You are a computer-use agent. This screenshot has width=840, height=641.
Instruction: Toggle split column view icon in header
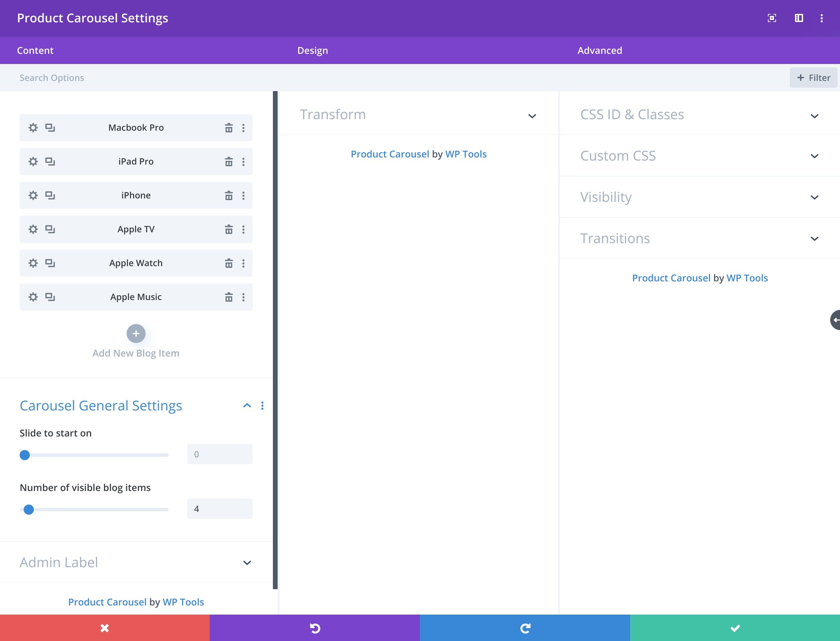click(799, 18)
